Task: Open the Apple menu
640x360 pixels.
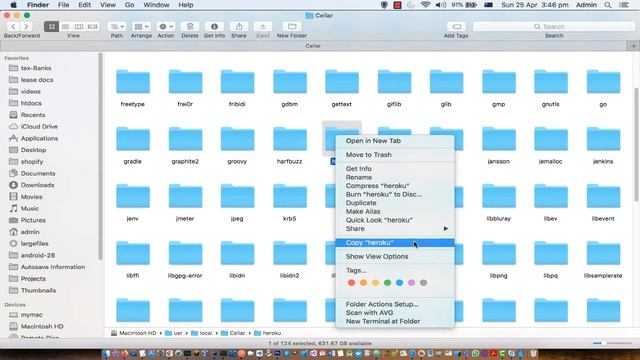Action: pos(13,5)
